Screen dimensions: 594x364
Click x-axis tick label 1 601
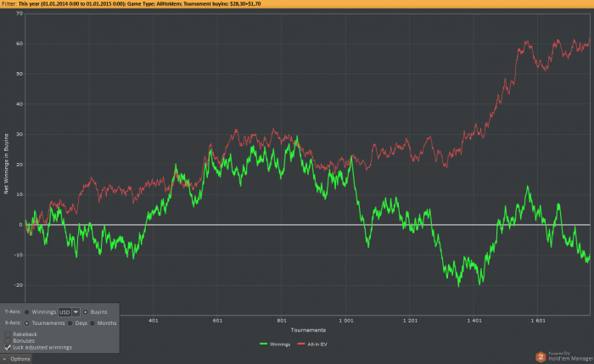tap(538, 321)
